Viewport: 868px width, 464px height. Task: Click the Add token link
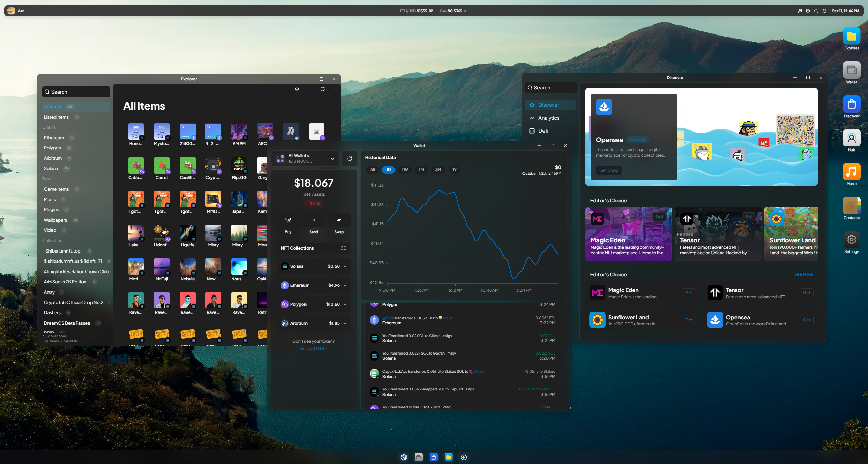coord(316,348)
